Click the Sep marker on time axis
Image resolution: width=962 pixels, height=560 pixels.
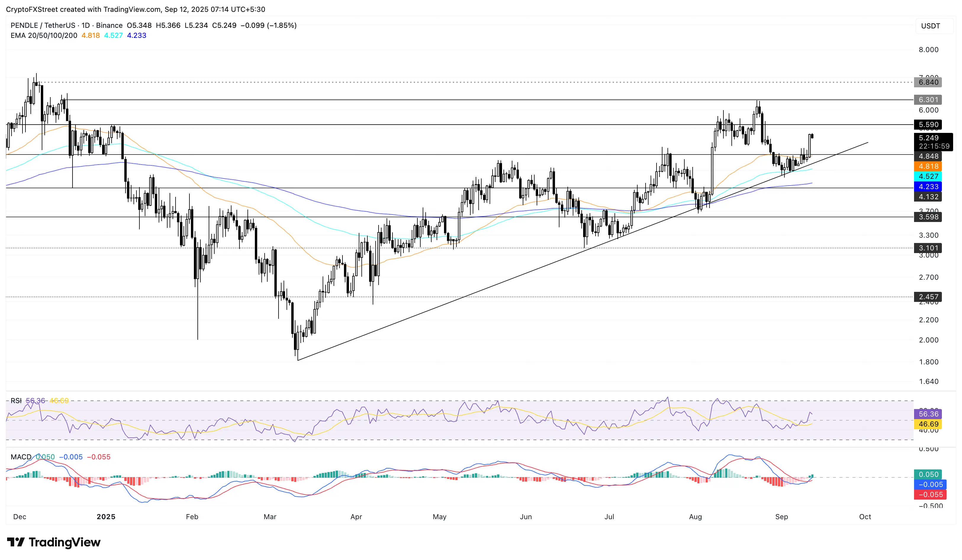tap(781, 516)
